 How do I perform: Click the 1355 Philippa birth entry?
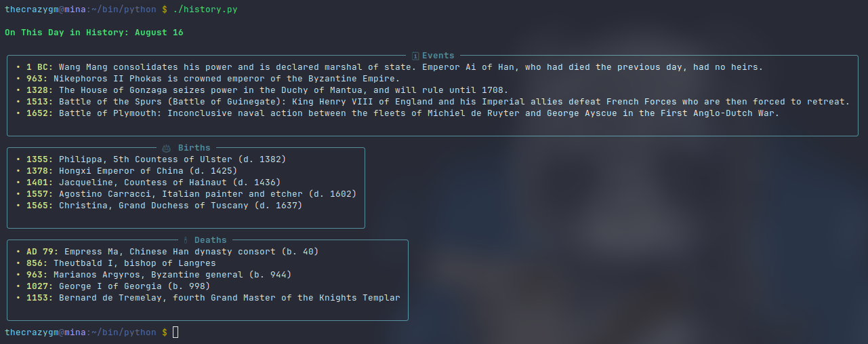pos(151,159)
